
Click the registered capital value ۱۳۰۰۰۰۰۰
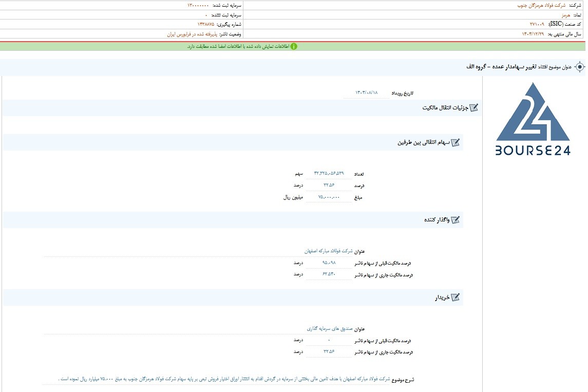pyautogui.click(x=198, y=5)
